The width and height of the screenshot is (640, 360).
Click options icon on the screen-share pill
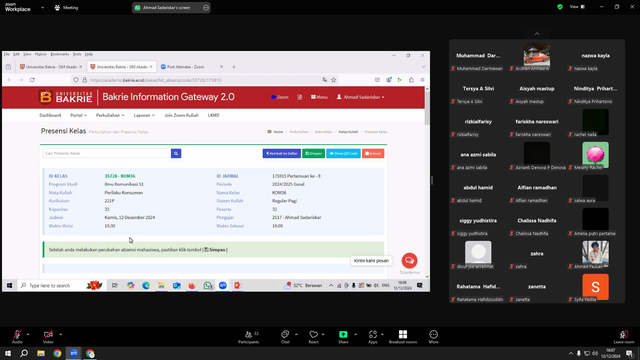tap(206, 7)
